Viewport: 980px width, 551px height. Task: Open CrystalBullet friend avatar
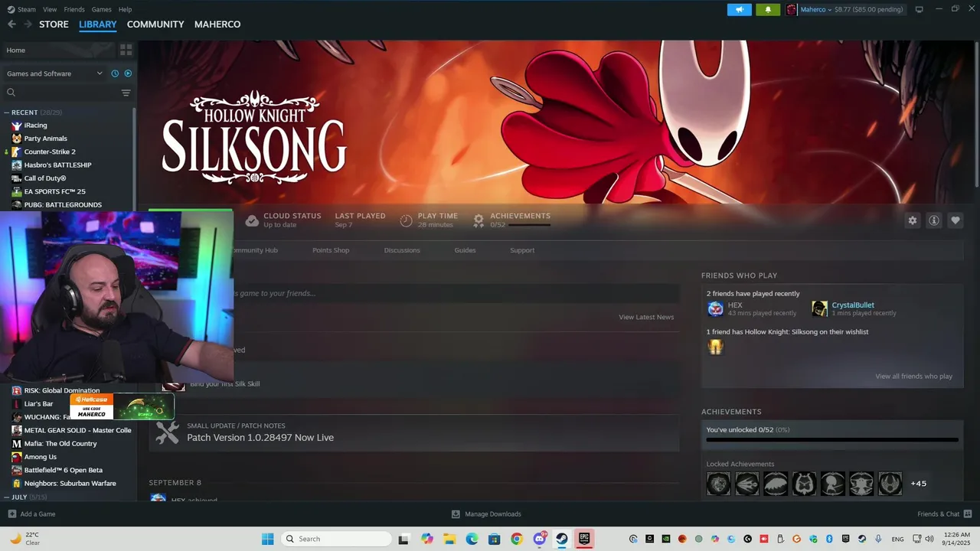[x=819, y=309]
